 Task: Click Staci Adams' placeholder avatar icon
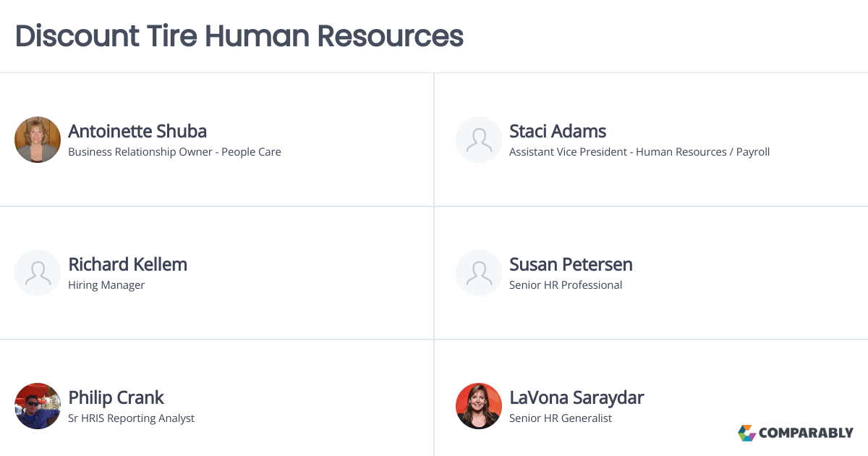coord(479,140)
